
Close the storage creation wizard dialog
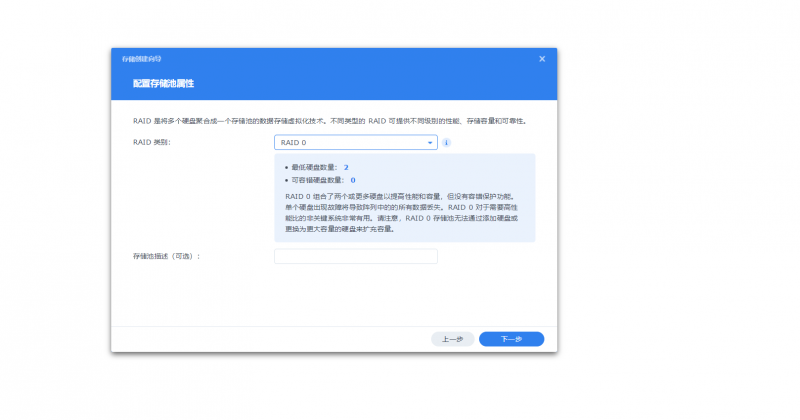click(x=542, y=59)
